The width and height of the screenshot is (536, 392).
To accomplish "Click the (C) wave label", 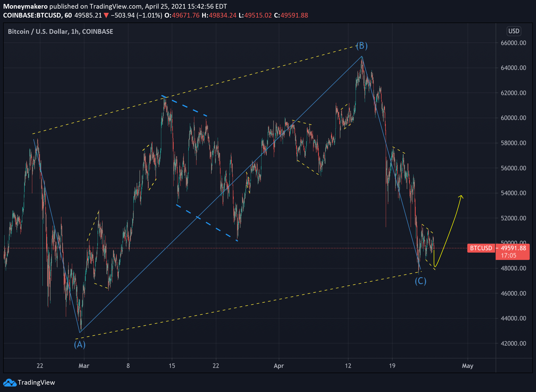I will coord(420,281).
